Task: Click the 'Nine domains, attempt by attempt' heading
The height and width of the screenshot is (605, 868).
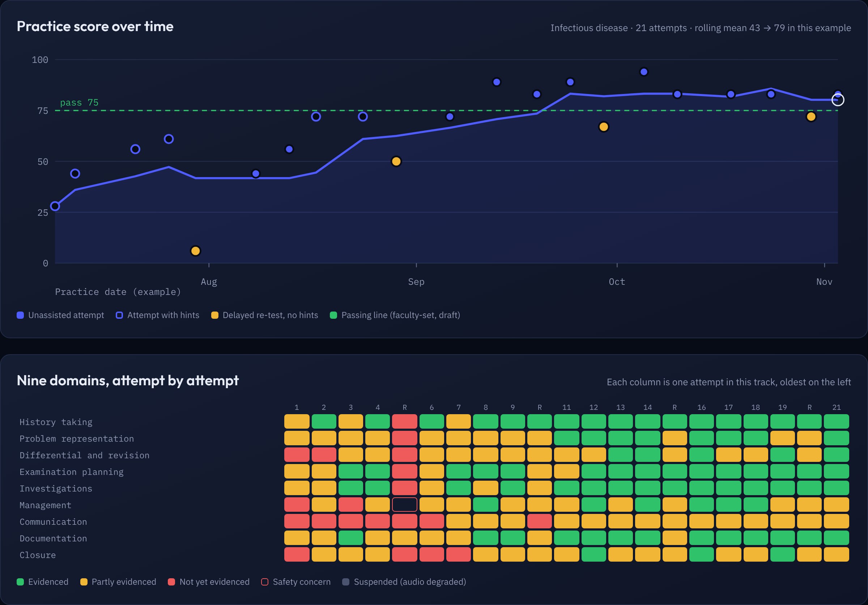Action: click(128, 381)
